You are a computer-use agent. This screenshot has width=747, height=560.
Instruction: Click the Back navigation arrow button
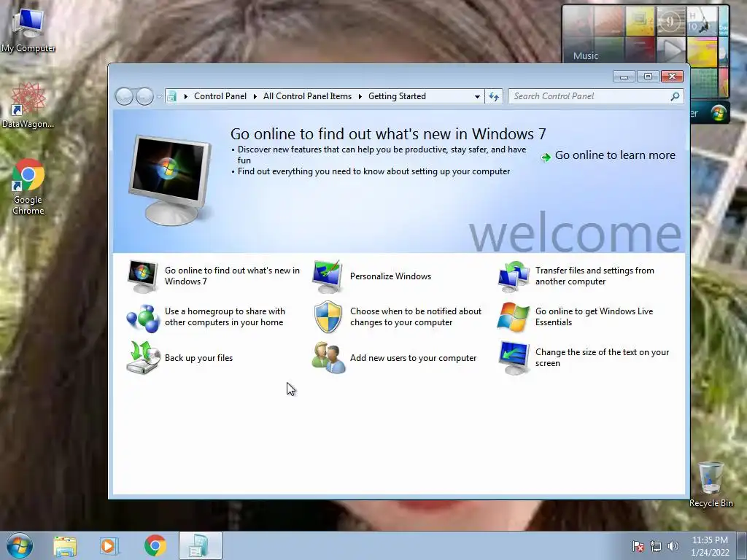point(124,96)
